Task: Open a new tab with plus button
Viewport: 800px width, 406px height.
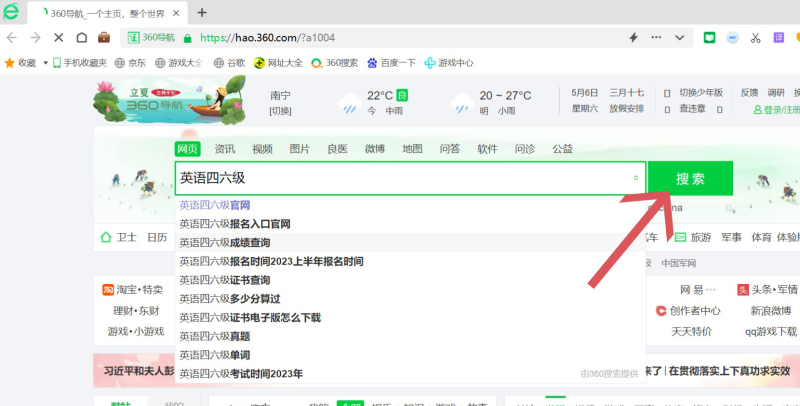Action: pyautogui.click(x=202, y=13)
